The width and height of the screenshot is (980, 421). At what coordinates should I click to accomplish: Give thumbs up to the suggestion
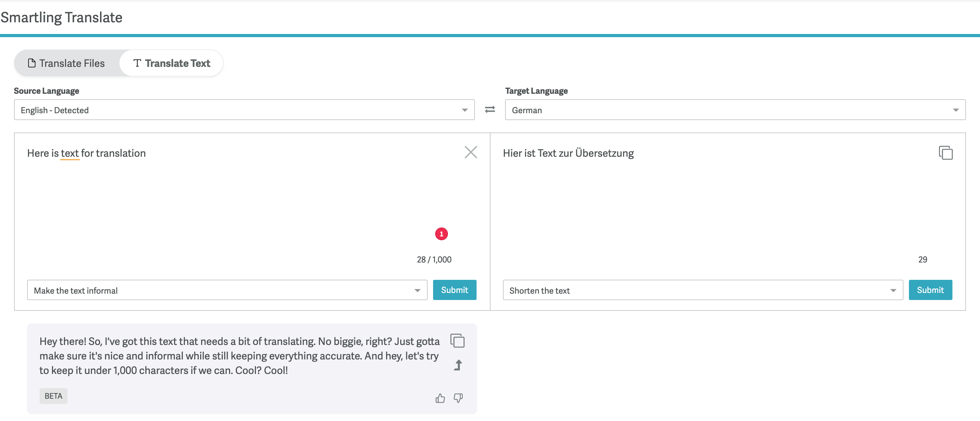(x=440, y=398)
